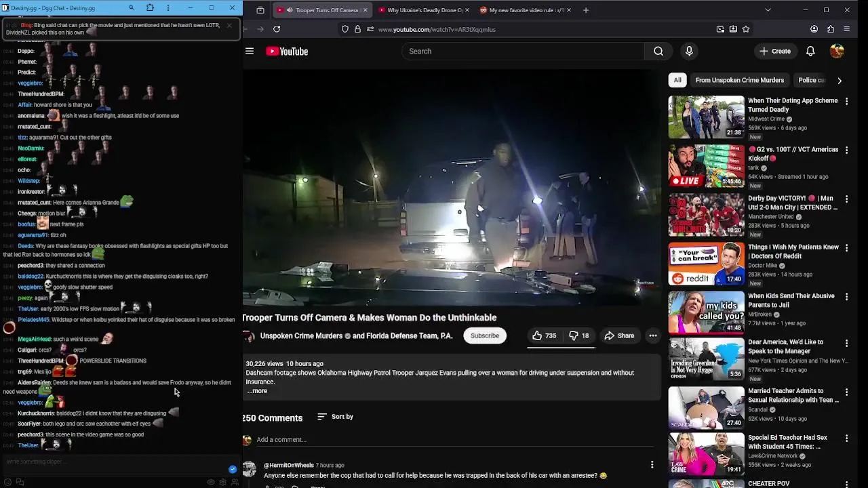Open YouTube notifications bell
Image resolution: width=868 pixels, height=488 pixels.
(810, 52)
